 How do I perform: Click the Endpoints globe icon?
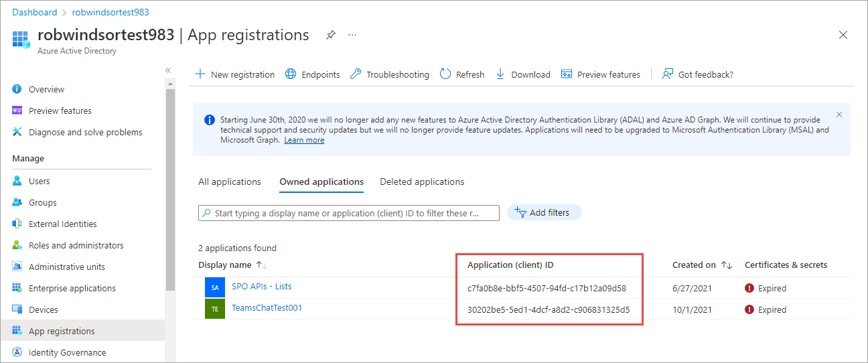click(x=291, y=74)
